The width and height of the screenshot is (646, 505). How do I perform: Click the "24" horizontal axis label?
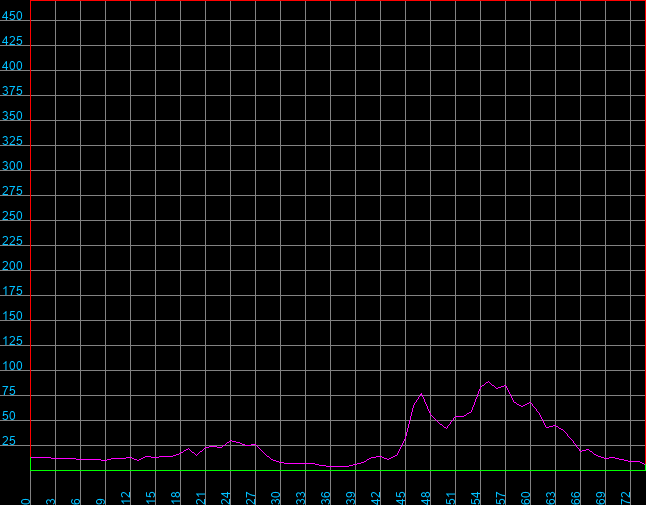[x=225, y=498]
